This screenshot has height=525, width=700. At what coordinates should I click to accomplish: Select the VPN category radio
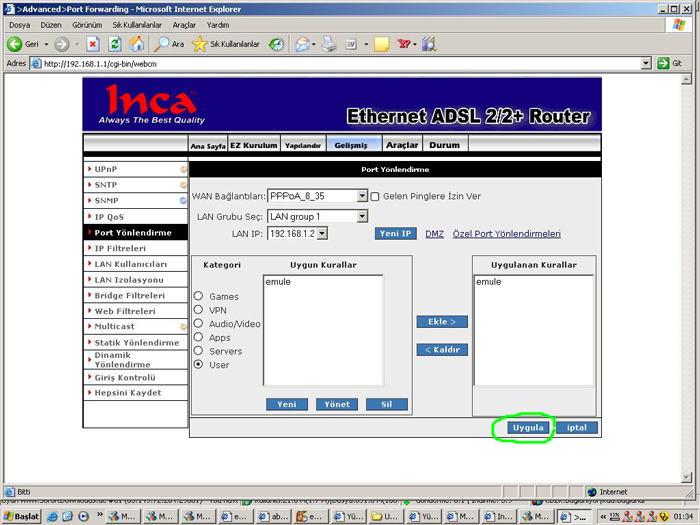(199, 310)
